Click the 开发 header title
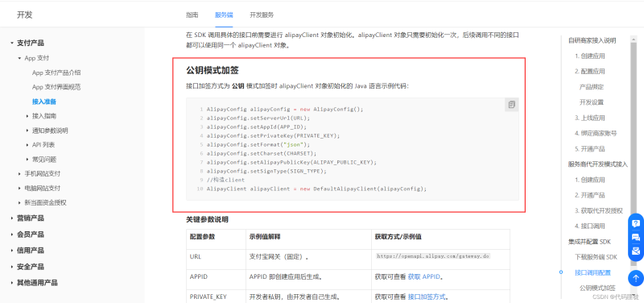This screenshot has height=303, width=644. point(24,15)
